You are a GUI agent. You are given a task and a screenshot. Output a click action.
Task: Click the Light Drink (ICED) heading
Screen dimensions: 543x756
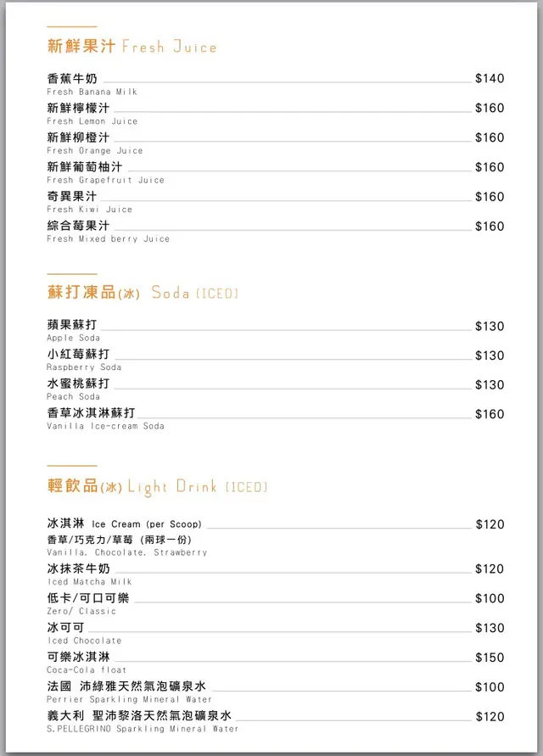pos(157,487)
